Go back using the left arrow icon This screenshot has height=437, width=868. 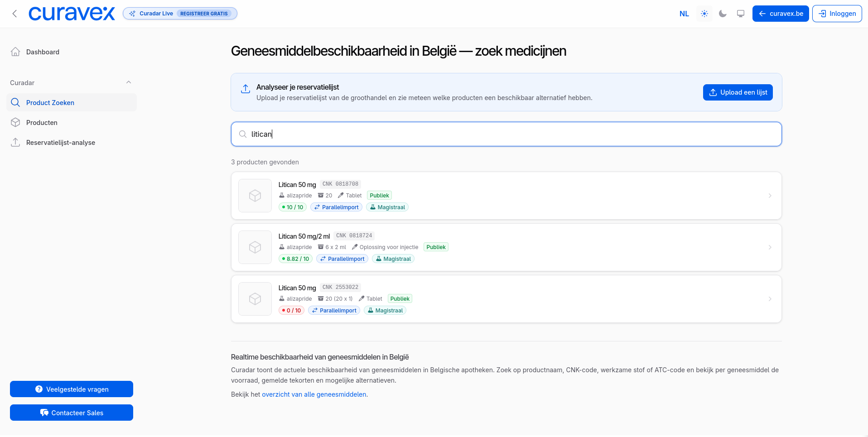click(x=14, y=14)
